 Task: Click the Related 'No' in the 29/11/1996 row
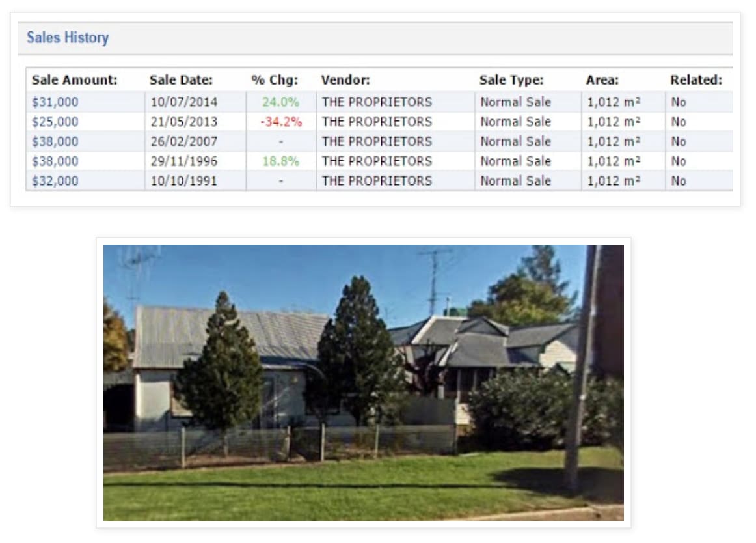click(679, 161)
